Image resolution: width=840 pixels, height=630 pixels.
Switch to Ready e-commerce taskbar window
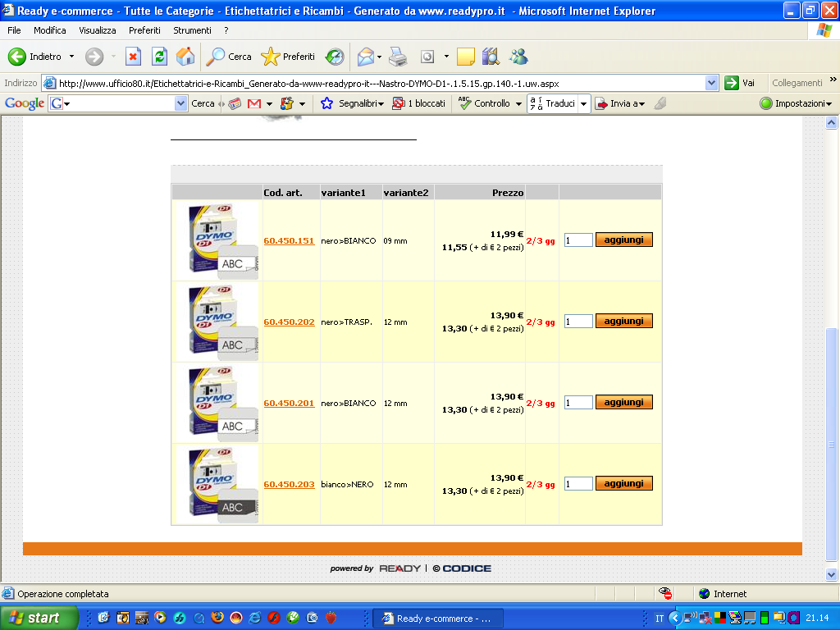[438, 619]
